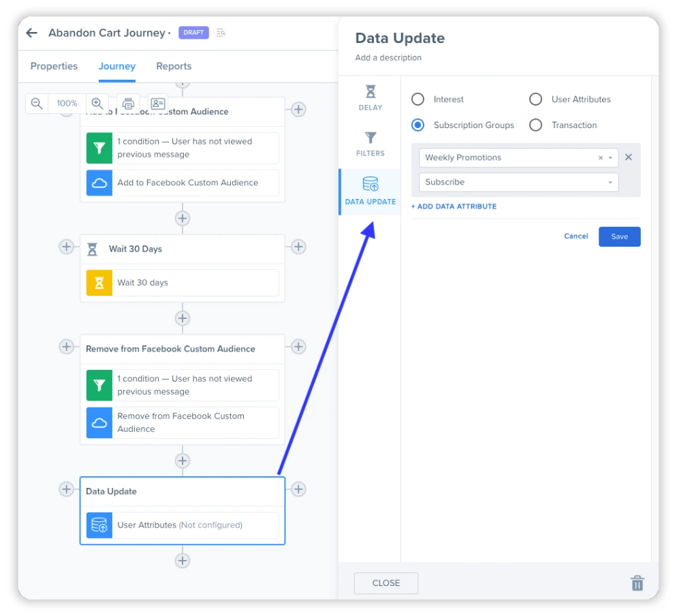Viewport: 677px width, 616px height.
Task: Click Add a description field
Action: [388, 58]
